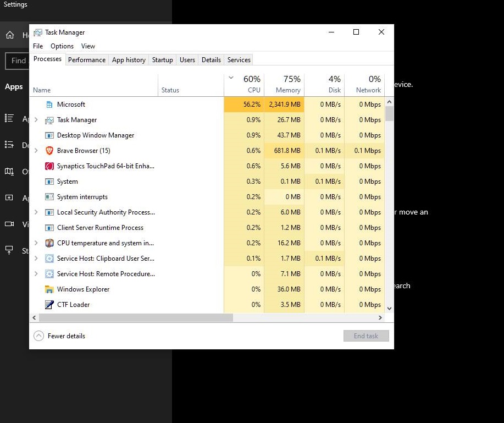Click the Service Host Clipboard gear icon
The image size is (504, 423).
[49, 258]
